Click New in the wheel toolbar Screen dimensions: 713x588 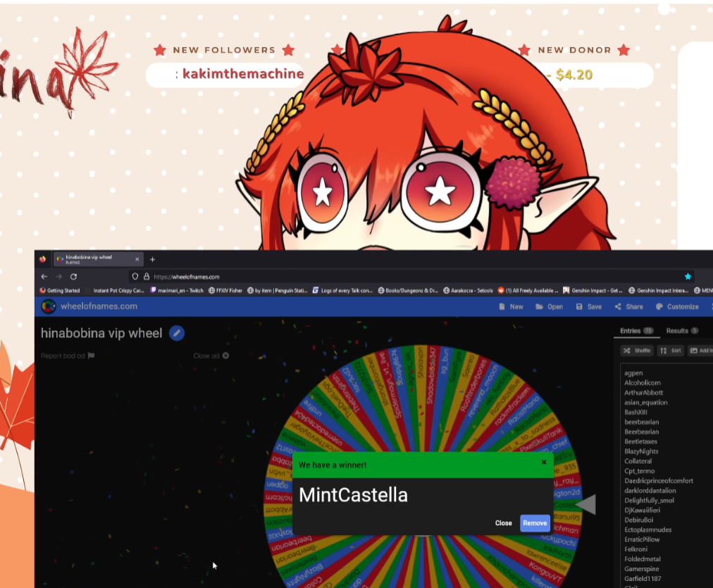coord(511,307)
